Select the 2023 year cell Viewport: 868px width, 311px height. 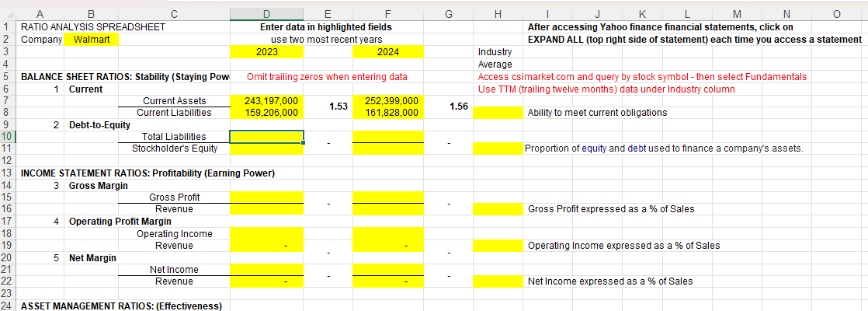(x=267, y=52)
